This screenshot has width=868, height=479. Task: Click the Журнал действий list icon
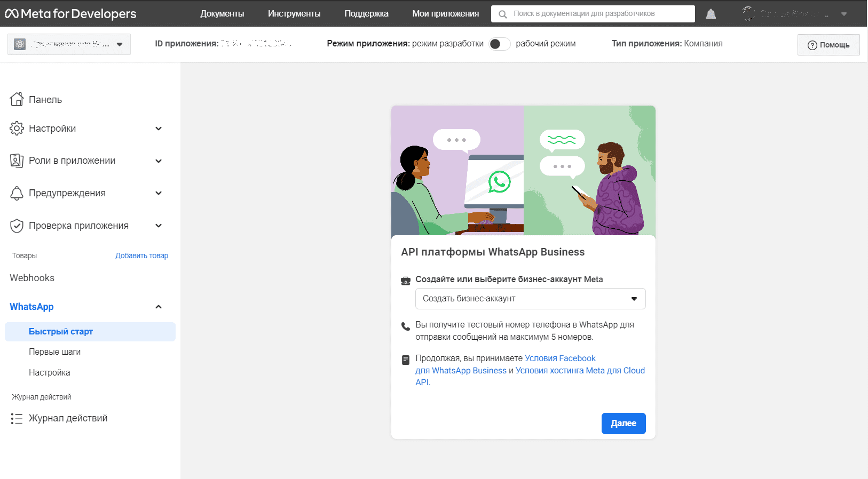click(x=17, y=418)
